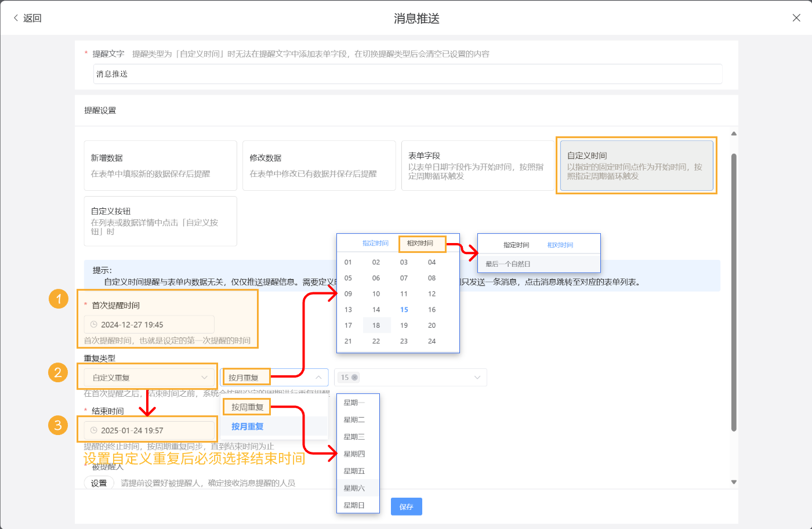Select the 修改数据 reminder type card
The width and height of the screenshot is (812, 529).
pyautogui.click(x=319, y=165)
